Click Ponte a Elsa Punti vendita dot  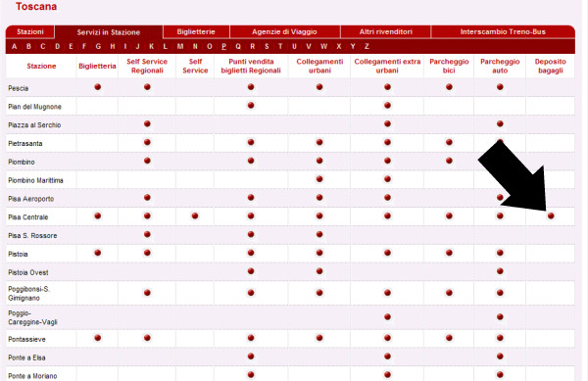[x=251, y=357]
